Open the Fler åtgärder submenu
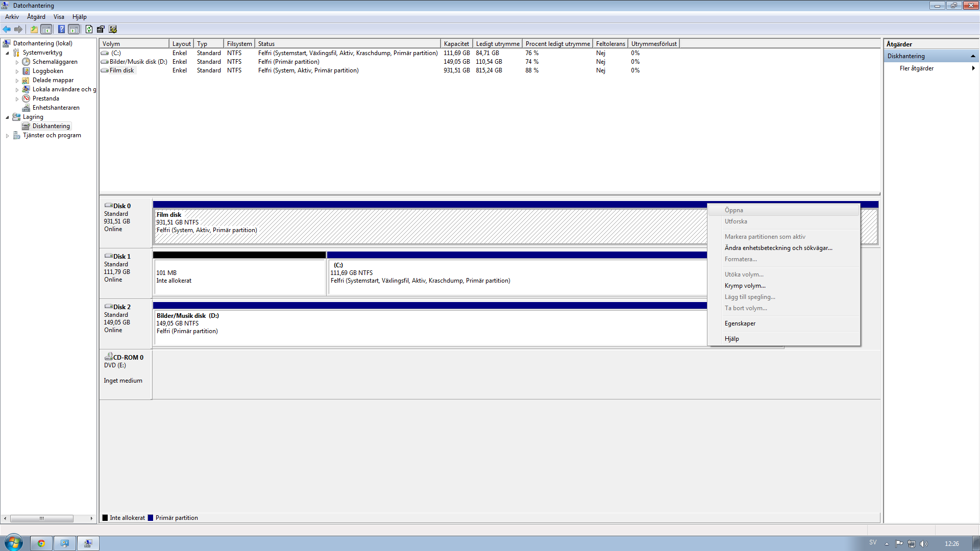980x551 pixels. coord(932,68)
